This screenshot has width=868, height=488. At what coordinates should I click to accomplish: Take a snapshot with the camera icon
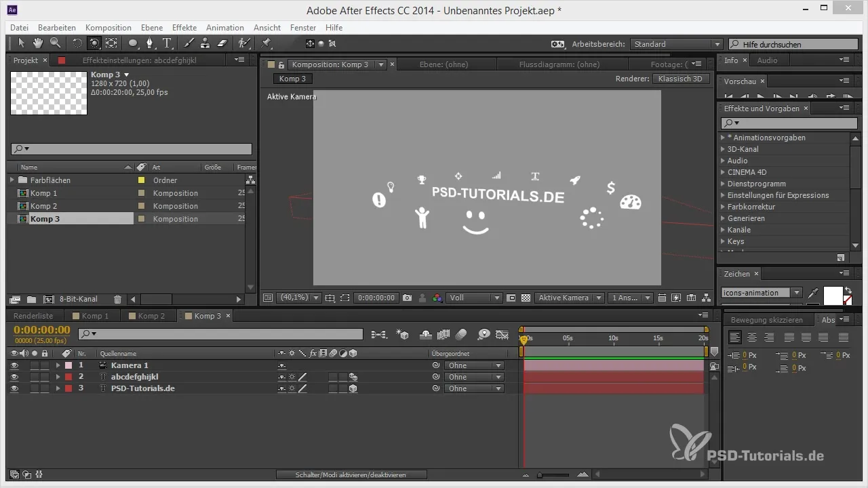tap(408, 298)
